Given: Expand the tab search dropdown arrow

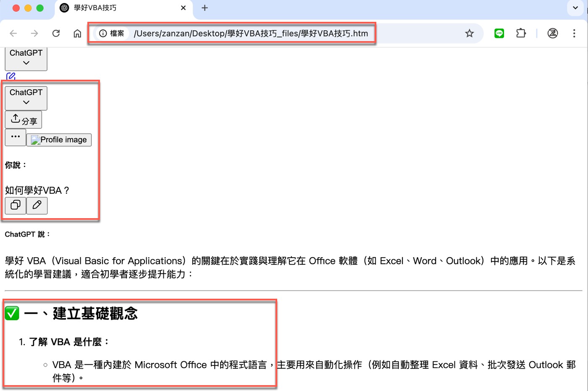Looking at the screenshot, I should pos(575,8).
